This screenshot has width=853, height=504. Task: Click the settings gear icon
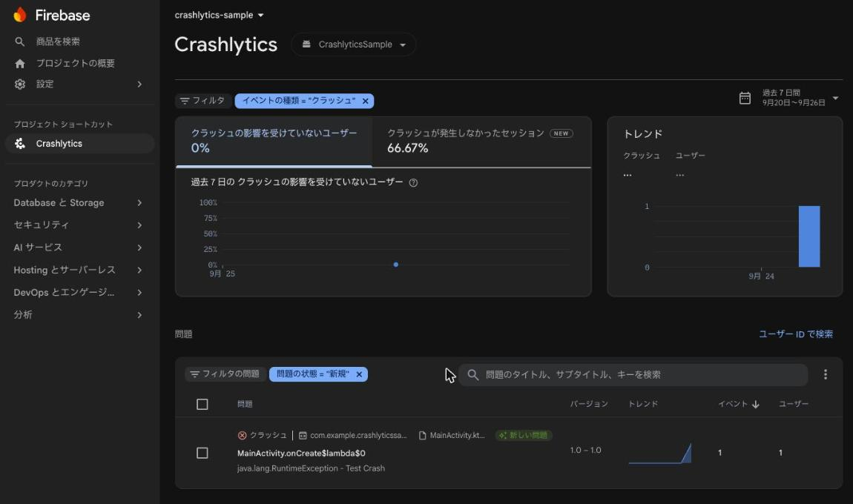[x=20, y=84]
